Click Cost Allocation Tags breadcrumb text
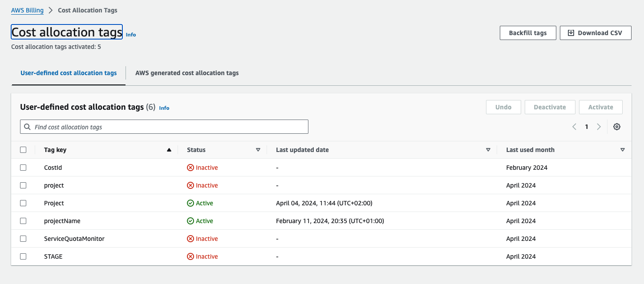The height and width of the screenshot is (284, 644). click(88, 10)
